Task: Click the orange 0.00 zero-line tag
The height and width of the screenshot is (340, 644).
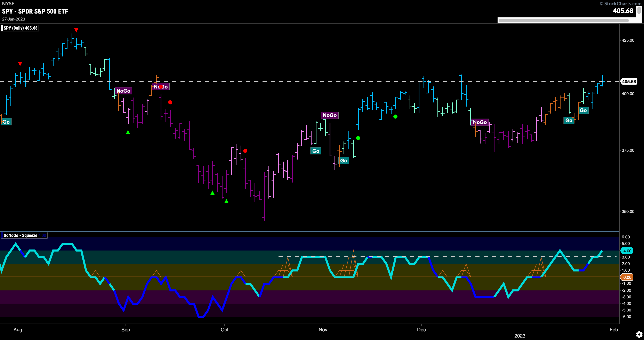Action: 627,277
